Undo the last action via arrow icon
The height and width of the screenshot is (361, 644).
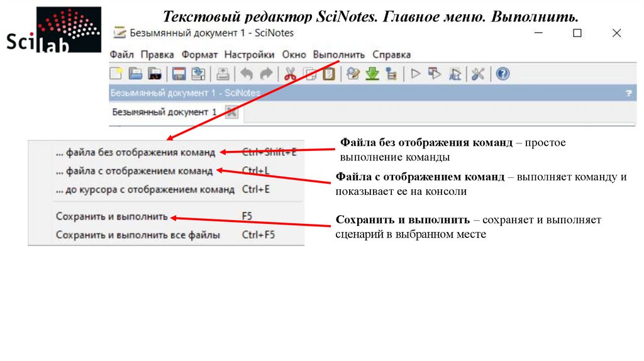tap(246, 74)
